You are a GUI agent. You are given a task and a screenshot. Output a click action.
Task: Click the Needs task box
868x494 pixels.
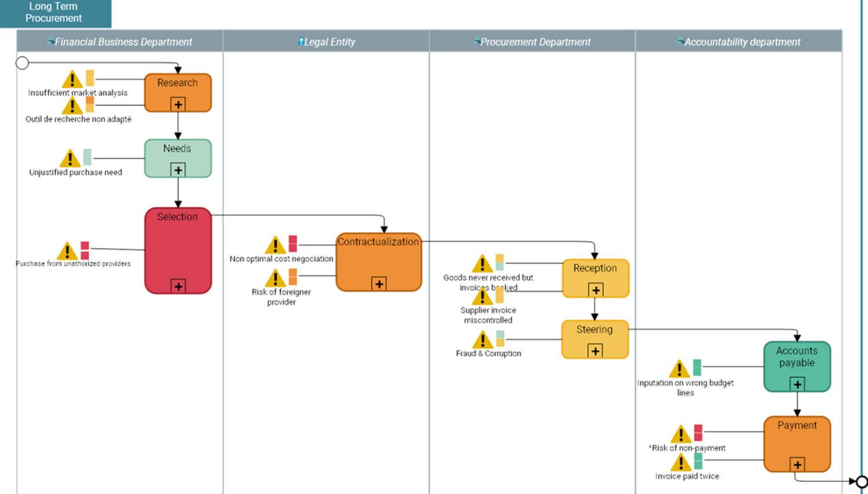tap(178, 158)
